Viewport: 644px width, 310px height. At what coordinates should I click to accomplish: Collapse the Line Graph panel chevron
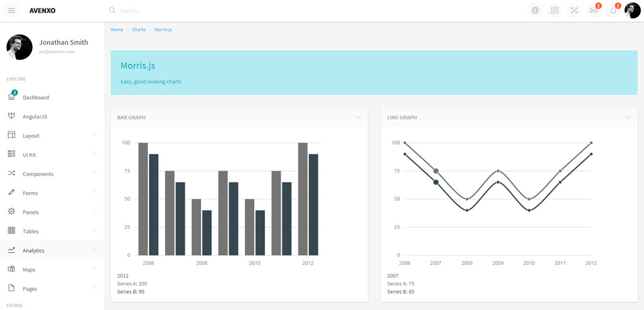pyautogui.click(x=628, y=117)
